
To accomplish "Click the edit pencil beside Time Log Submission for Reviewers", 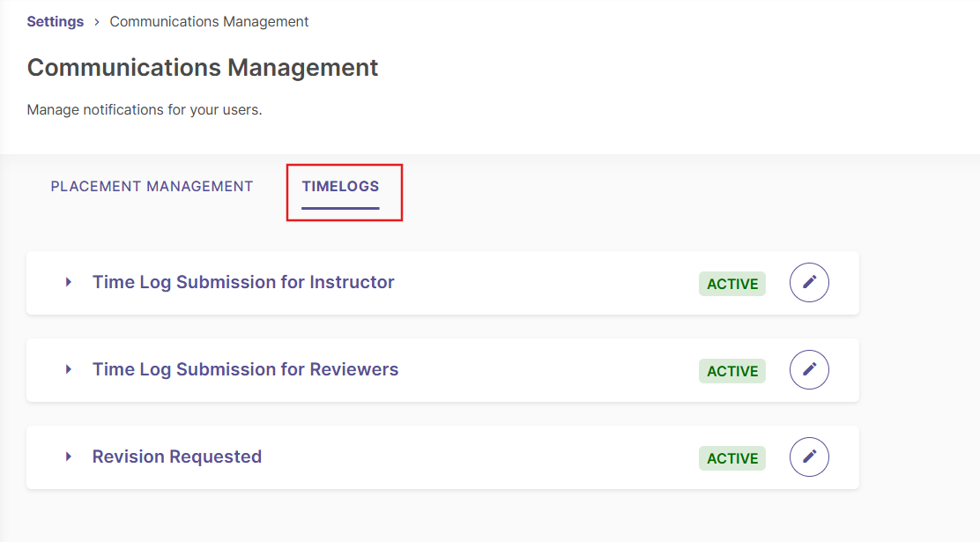I will [809, 370].
